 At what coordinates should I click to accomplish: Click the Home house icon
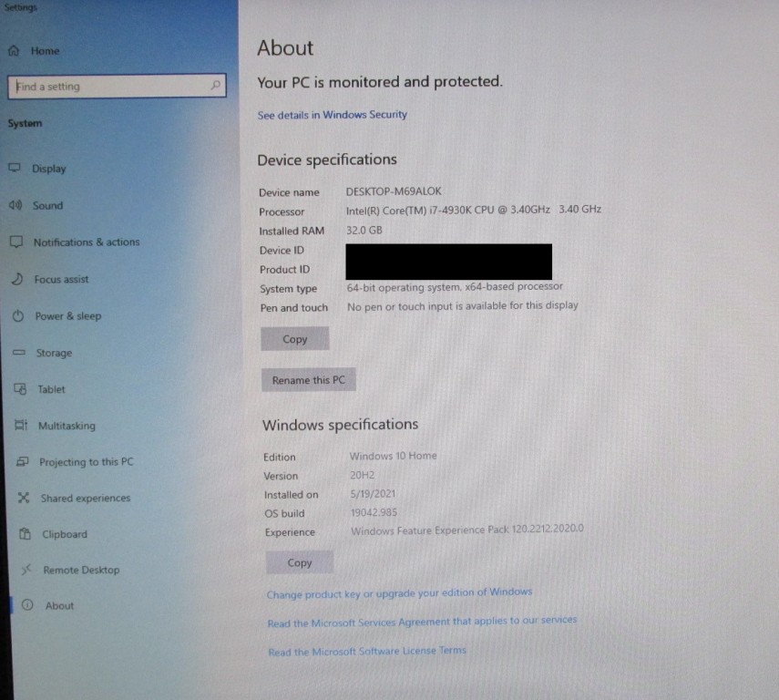[x=14, y=50]
